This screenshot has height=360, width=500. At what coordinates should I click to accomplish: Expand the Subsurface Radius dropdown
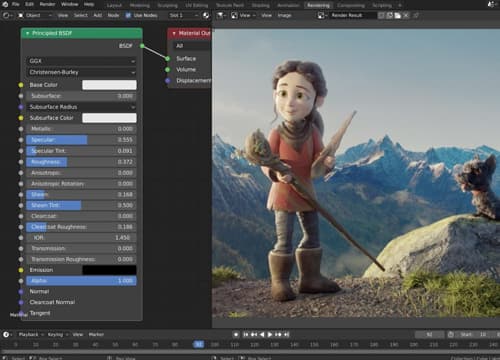click(81, 107)
